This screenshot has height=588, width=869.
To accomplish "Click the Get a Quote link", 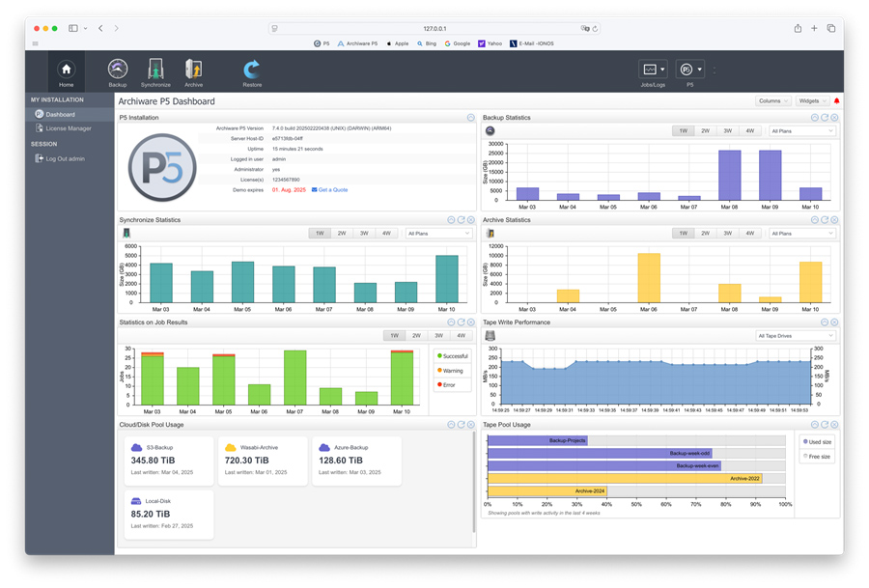I will click(332, 190).
